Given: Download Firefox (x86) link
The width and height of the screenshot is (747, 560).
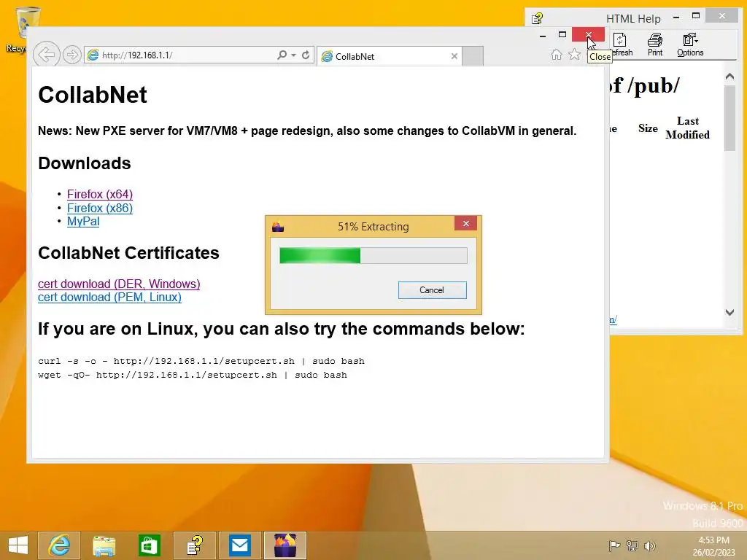Looking at the screenshot, I should click(99, 208).
